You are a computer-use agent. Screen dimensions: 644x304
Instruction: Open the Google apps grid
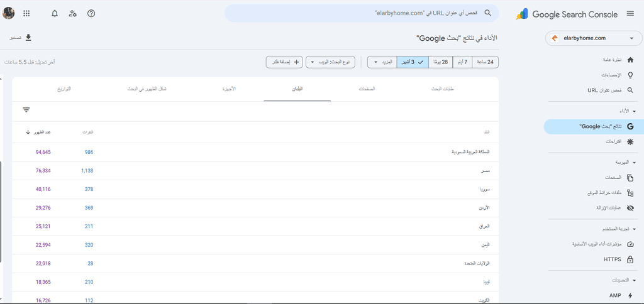(x=26, y=14)
